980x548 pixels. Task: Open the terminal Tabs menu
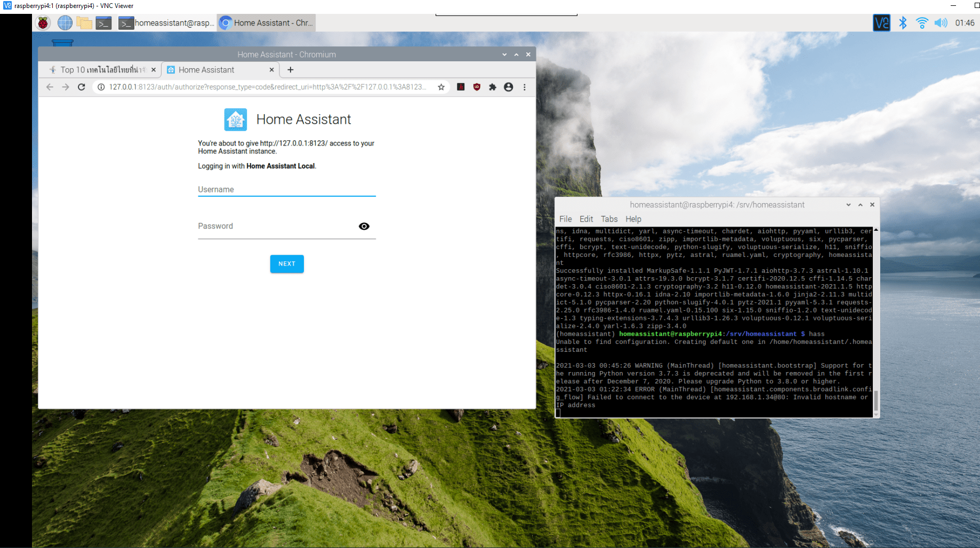609,219
